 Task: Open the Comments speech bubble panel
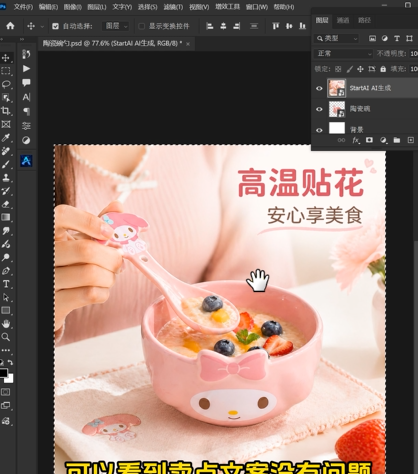(x=26, y=82)
